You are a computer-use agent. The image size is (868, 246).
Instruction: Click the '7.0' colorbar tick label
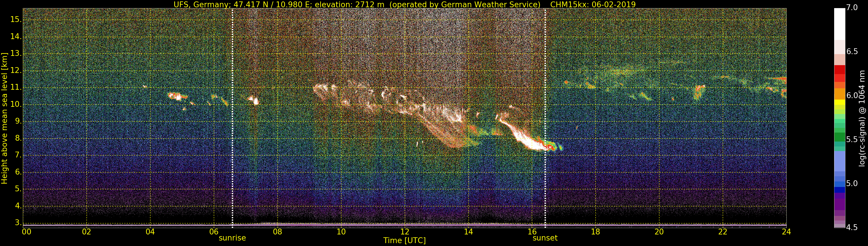tap(852, 8)
